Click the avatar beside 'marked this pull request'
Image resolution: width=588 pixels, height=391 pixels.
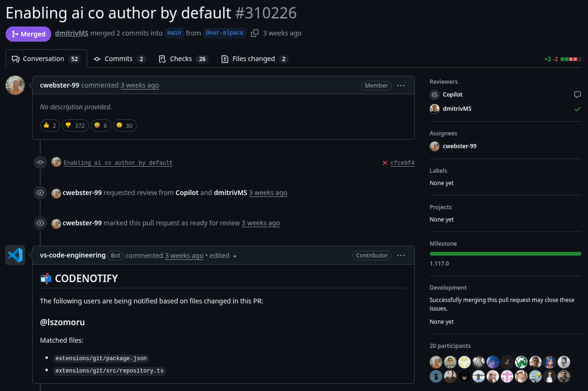tap(56, 223)
